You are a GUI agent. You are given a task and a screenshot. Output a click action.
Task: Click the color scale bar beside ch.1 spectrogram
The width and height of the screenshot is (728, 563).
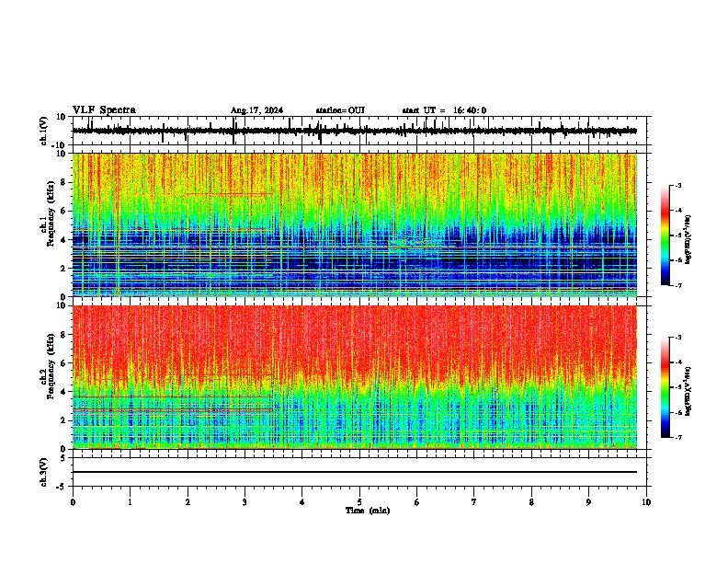click(665, 236)
